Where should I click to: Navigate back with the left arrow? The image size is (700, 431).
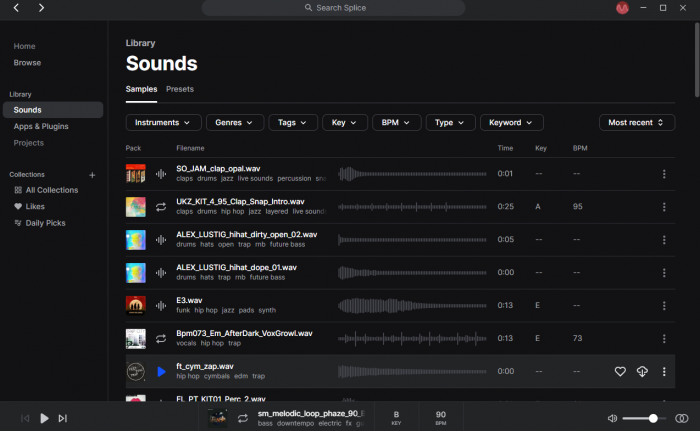pos(16,8)
